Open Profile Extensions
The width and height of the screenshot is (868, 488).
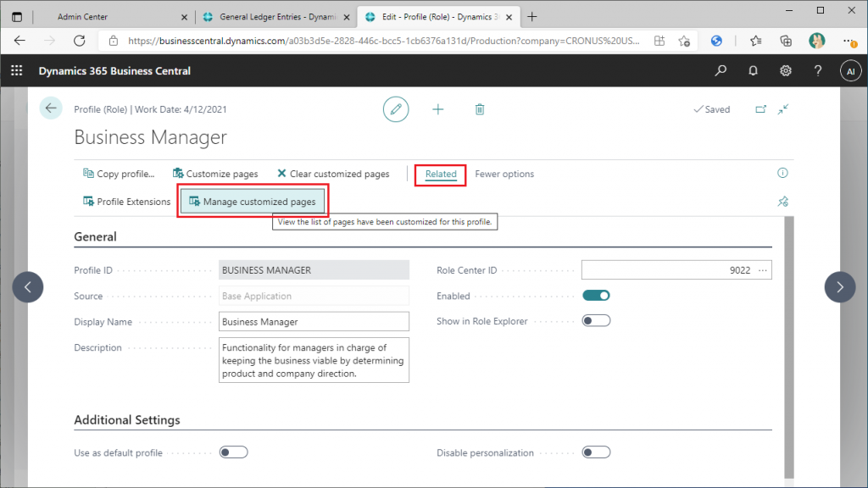tap(127, 202)
